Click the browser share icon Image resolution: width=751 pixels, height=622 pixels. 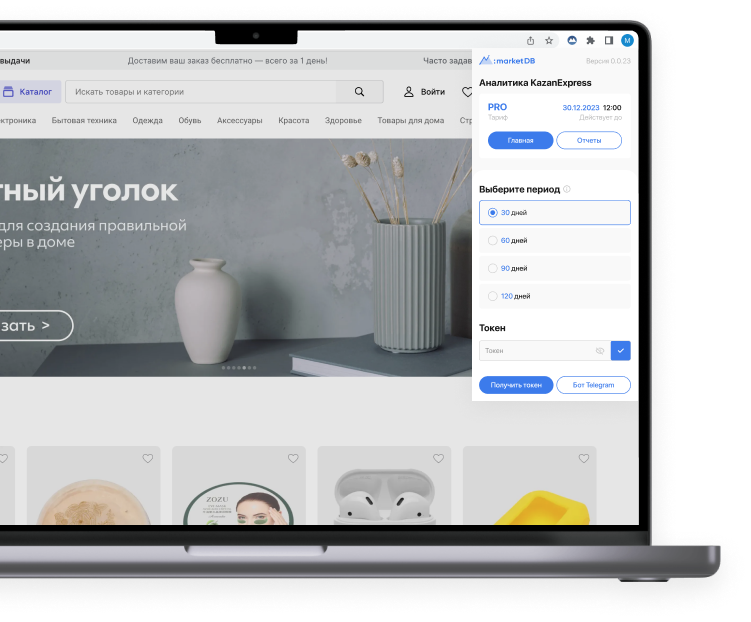(x=530, y=41)
